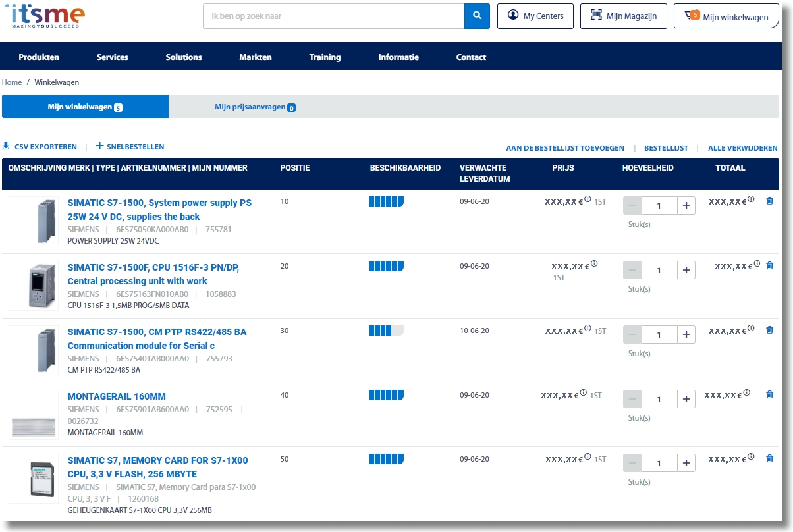Open SIMATIC S7-1500 System power supply product
This screenshot has width=793, height=532.
click(160, 209)
